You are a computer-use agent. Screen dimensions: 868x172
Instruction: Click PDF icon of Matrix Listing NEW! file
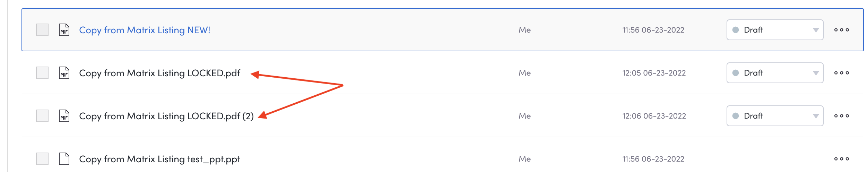[x=64, y=30]
